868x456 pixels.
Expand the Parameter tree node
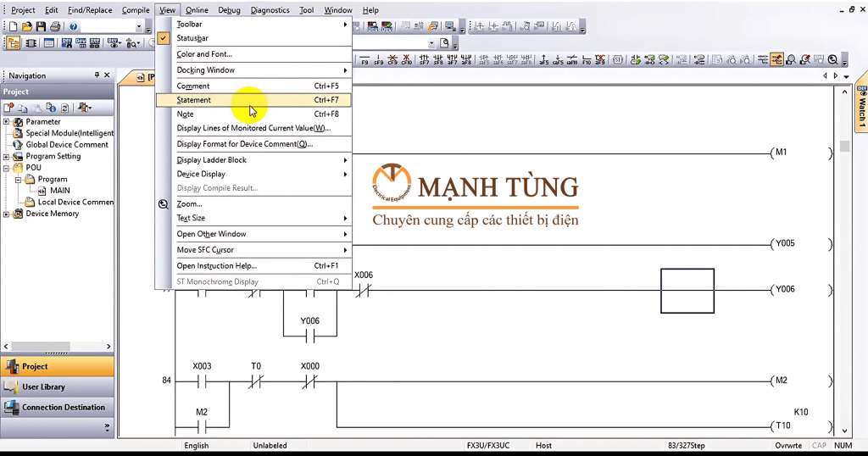pos(7,122)
